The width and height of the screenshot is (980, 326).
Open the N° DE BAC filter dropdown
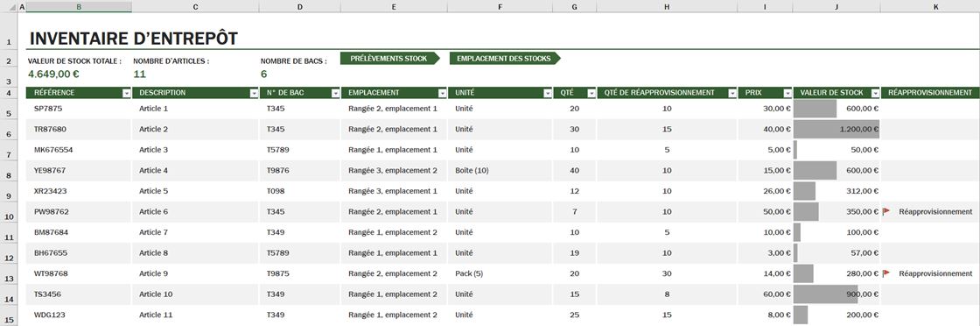[336, 93]
